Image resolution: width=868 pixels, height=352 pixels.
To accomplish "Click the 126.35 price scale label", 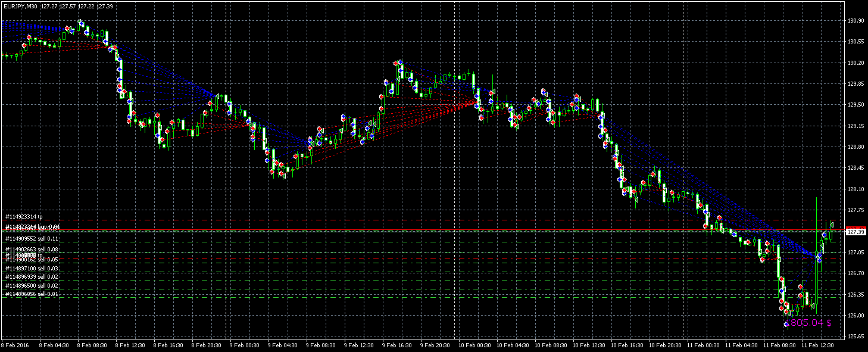I will (x=856, y=295).
